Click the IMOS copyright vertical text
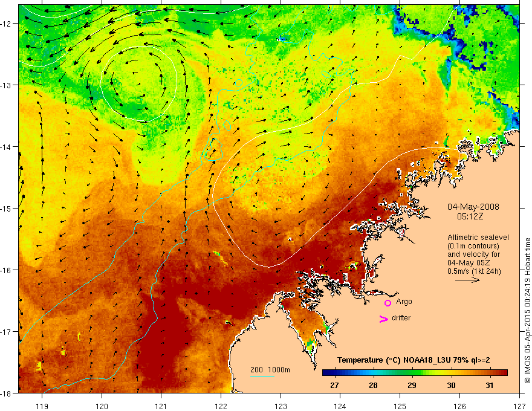Screen dimensions: 532x411 tap(527, 311)
